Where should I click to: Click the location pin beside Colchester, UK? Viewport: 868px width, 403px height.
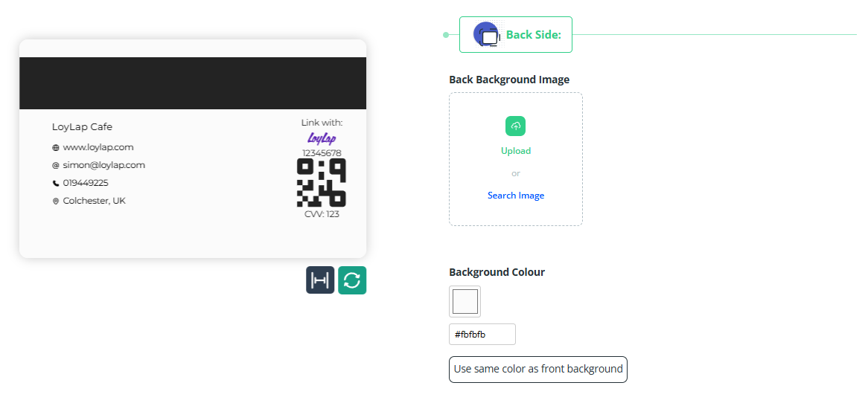click(x=56, y=201)
